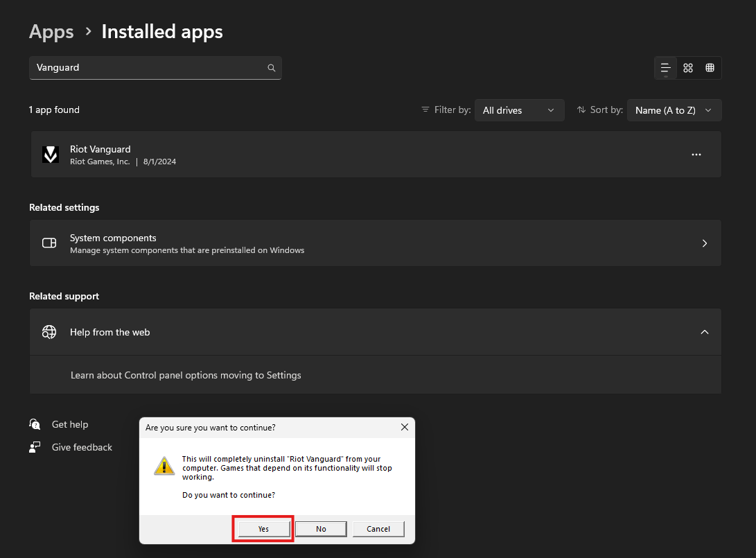Open Riot Vanguard more options menu
756x558 pixels.
(696, 155)
